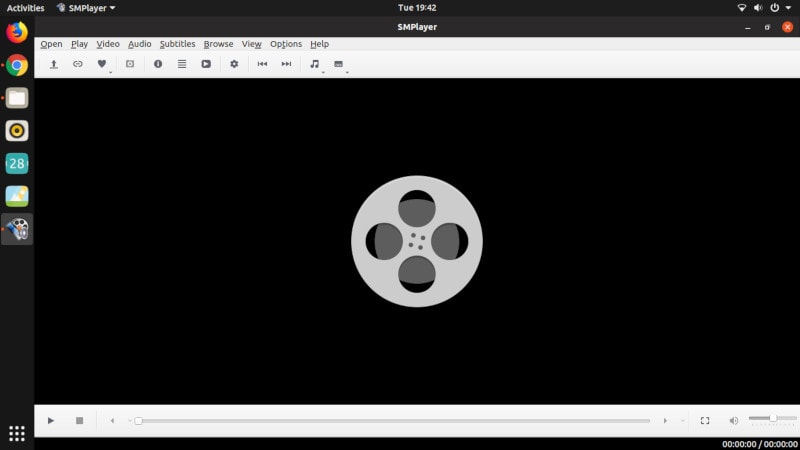Take a screenshot with the camera icon
Viewport: 800px width, 450px height.
(129, 64)
